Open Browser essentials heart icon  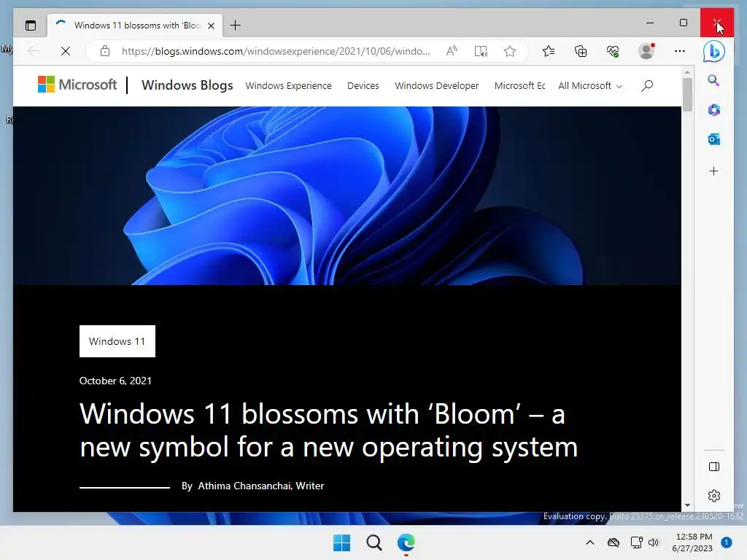pyautogui.click(x=613, y=51)
